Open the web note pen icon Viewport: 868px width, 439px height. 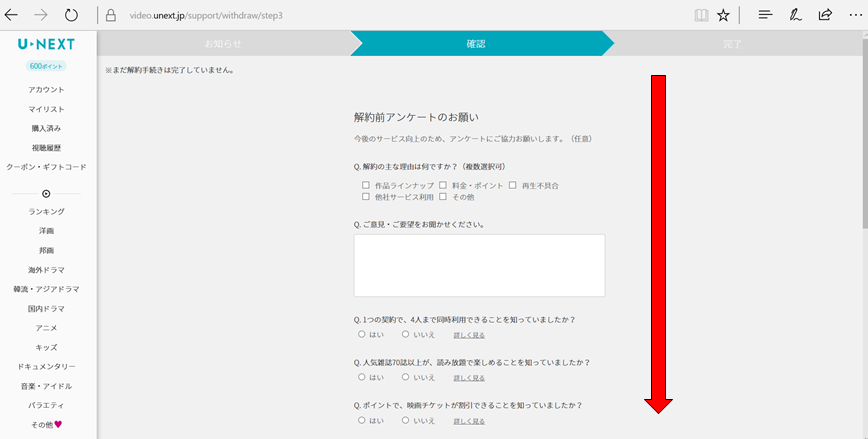coord(795,15)
